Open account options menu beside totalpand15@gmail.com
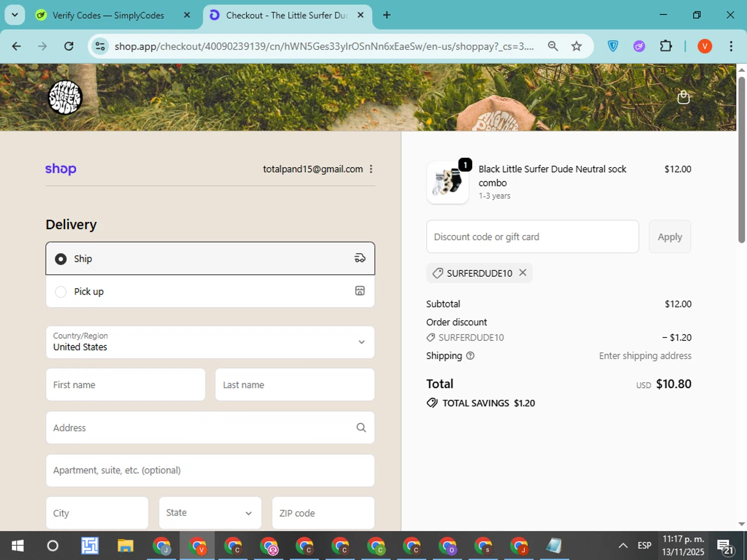 (x=371, y=169)
